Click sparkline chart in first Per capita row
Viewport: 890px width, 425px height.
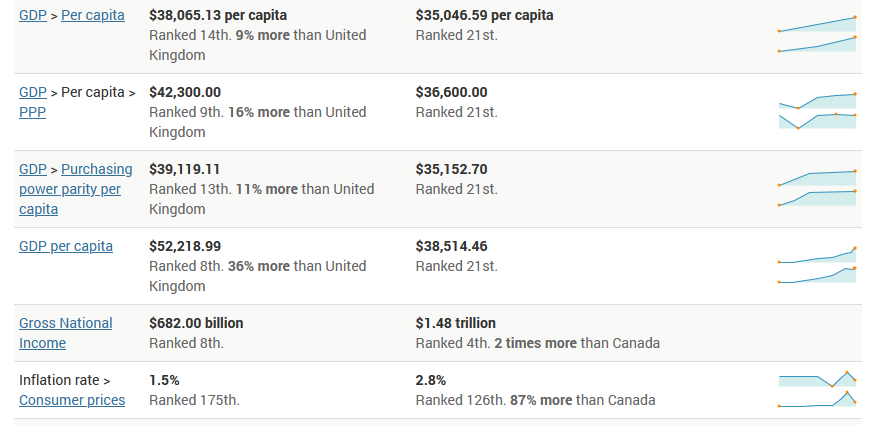[817, 35]
